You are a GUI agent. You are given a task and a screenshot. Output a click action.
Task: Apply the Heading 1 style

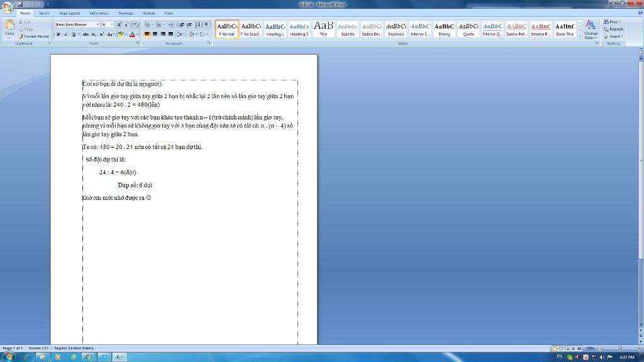(x=275, y=30)
